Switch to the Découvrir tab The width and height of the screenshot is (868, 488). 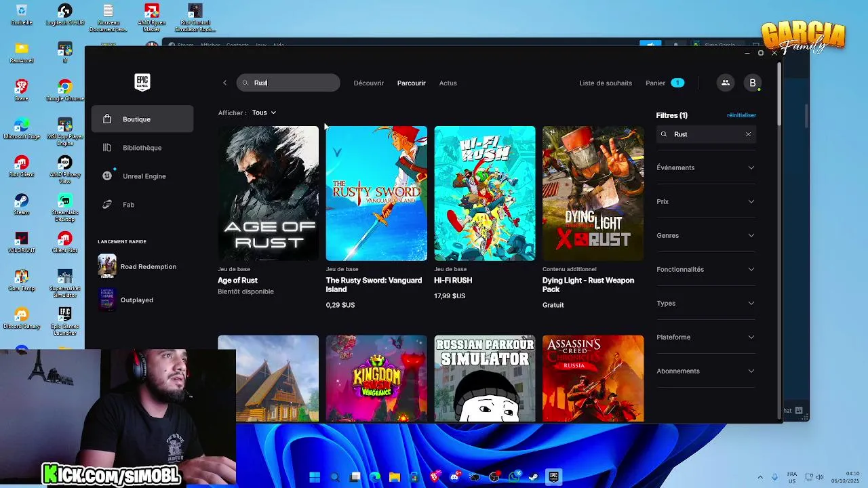click(369, 83)
